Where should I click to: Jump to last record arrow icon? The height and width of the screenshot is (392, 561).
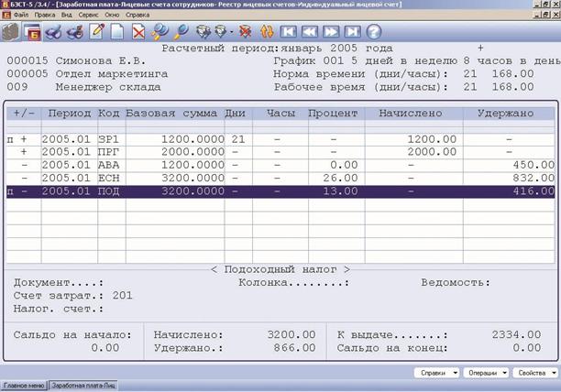tap(352, 32)
